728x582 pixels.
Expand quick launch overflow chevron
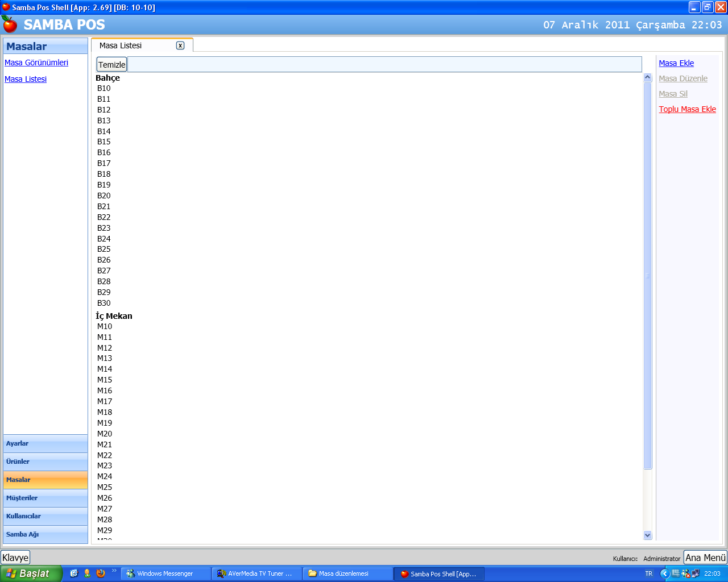point(114,571)
